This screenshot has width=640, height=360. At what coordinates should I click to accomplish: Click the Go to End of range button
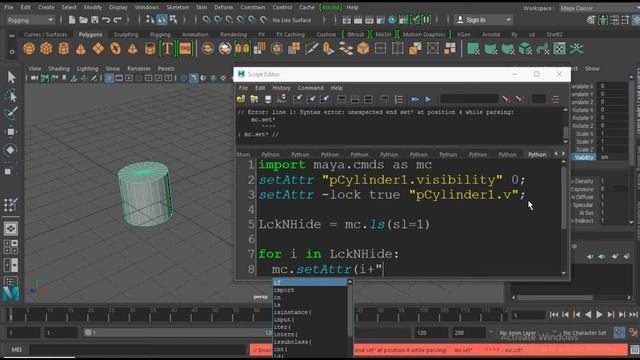click(x=633, y=315)
